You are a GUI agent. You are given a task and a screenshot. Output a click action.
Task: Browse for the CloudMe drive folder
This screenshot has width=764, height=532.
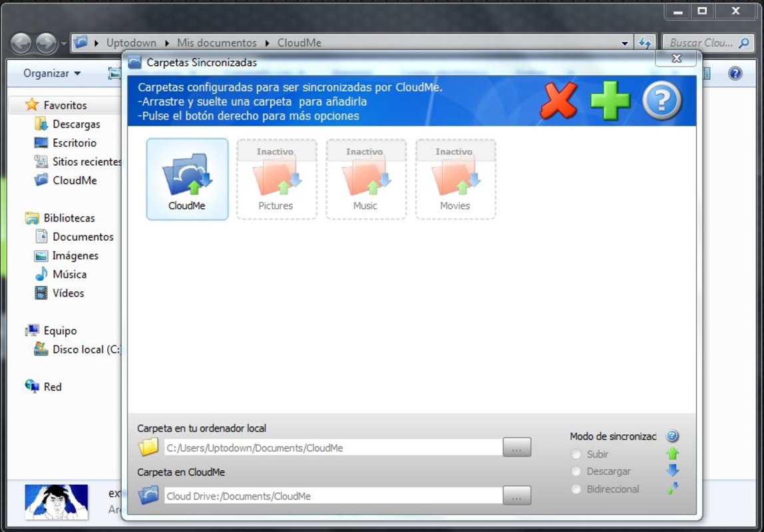coord(516,495)
